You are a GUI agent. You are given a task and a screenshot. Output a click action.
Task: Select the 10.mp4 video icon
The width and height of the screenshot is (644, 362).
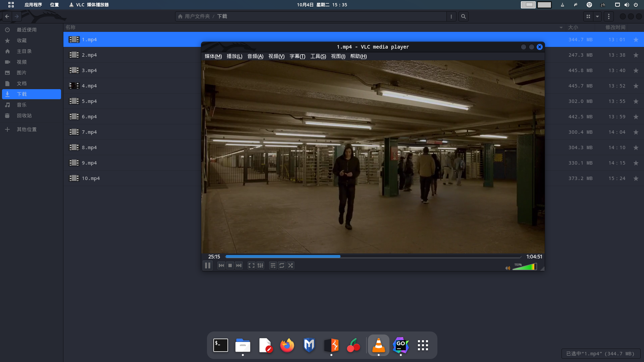74,178
